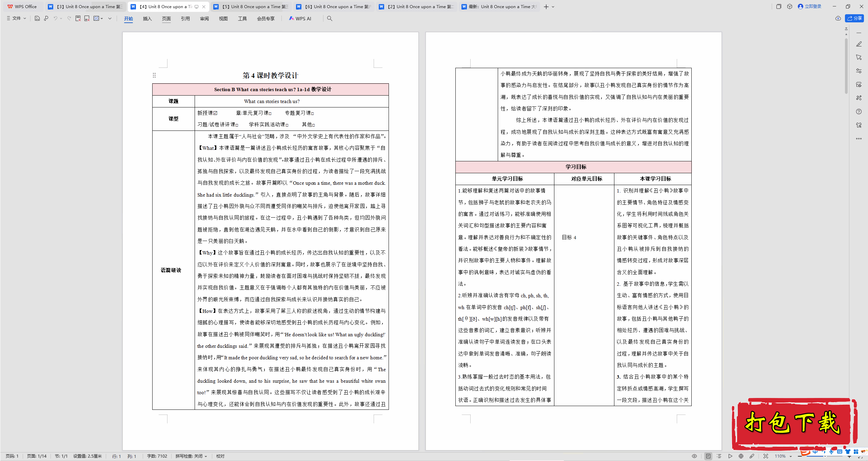Click the Save document icon
This screenshot has height=461, width=868.
[x=37, y=19]
